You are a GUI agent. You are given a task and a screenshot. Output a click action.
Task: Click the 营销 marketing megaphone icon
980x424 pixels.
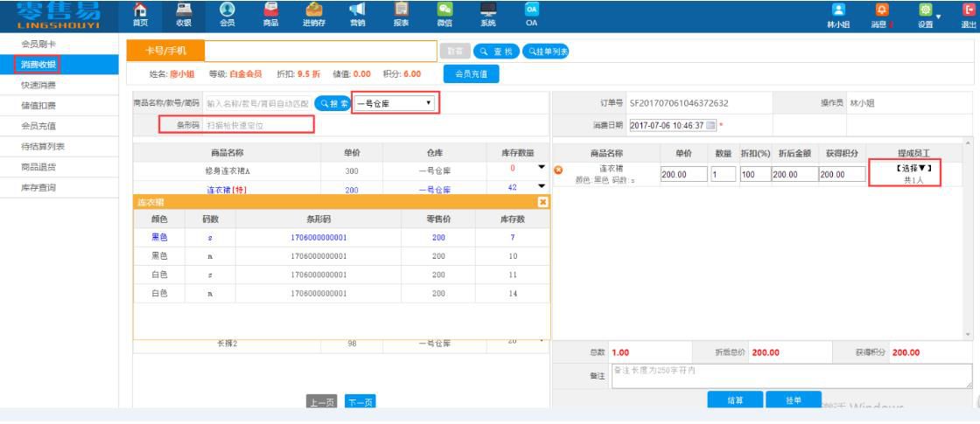pos(357,14)
